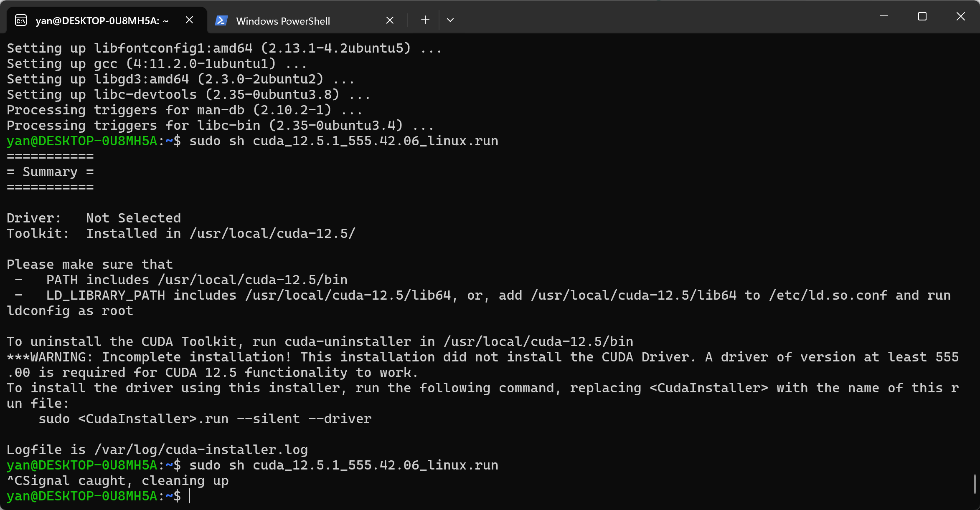Viewport: 980px width, 510px height.
Task: Click the 'Driver: Not Selected' line
Action: [94, 218]
